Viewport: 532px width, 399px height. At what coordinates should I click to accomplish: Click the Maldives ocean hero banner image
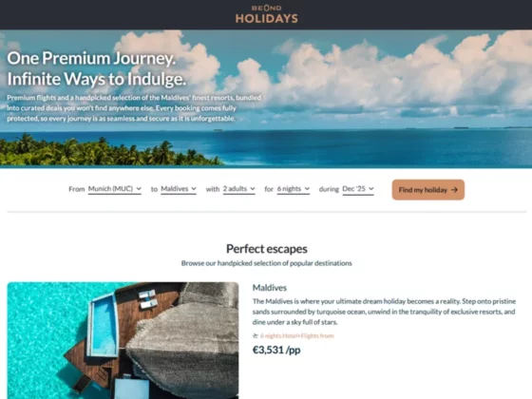coord(266,99)
